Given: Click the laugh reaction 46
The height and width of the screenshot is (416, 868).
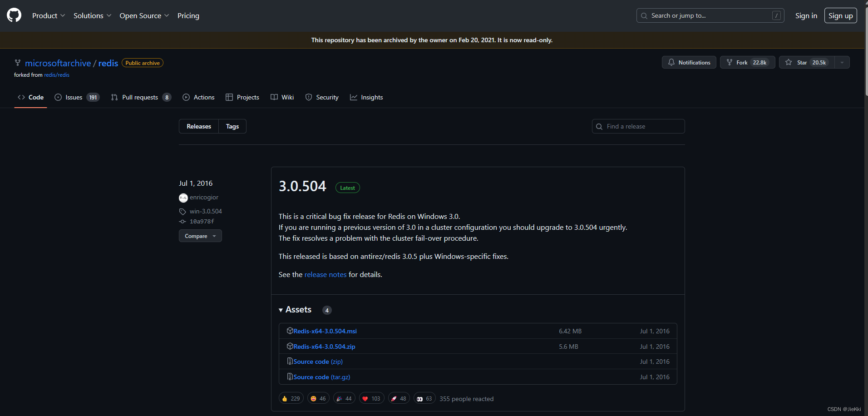Looking at the screenshot, I should 318,398.
